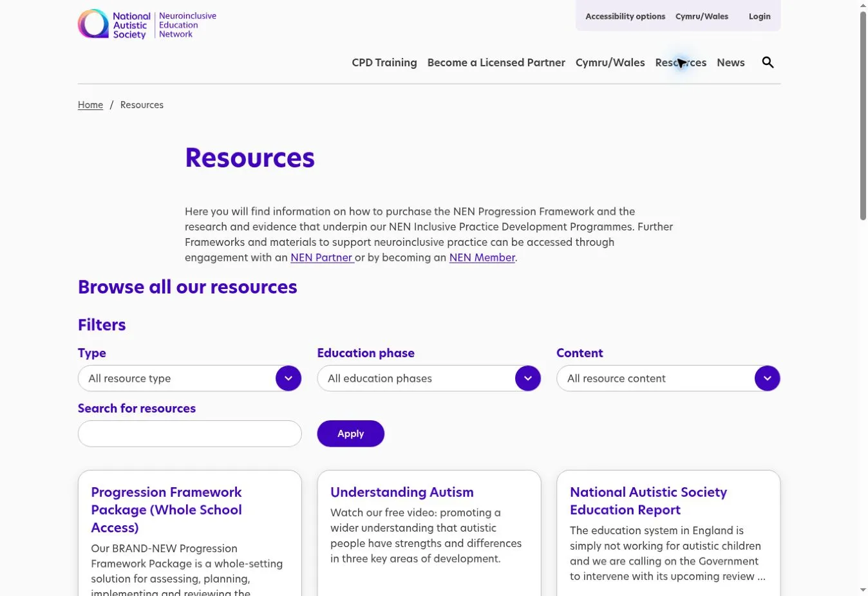Click the scrollbar up arrow
This screenshot has width=868, height=596.
pyautogui.click(x=863, y=5)
